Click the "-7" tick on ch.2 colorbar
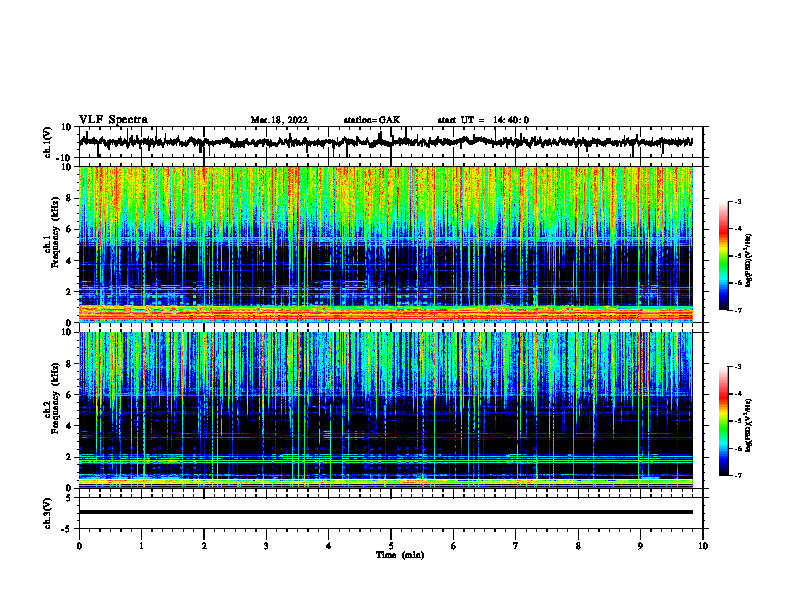Viewport: 792px width, 612px height. pos(738,475)
